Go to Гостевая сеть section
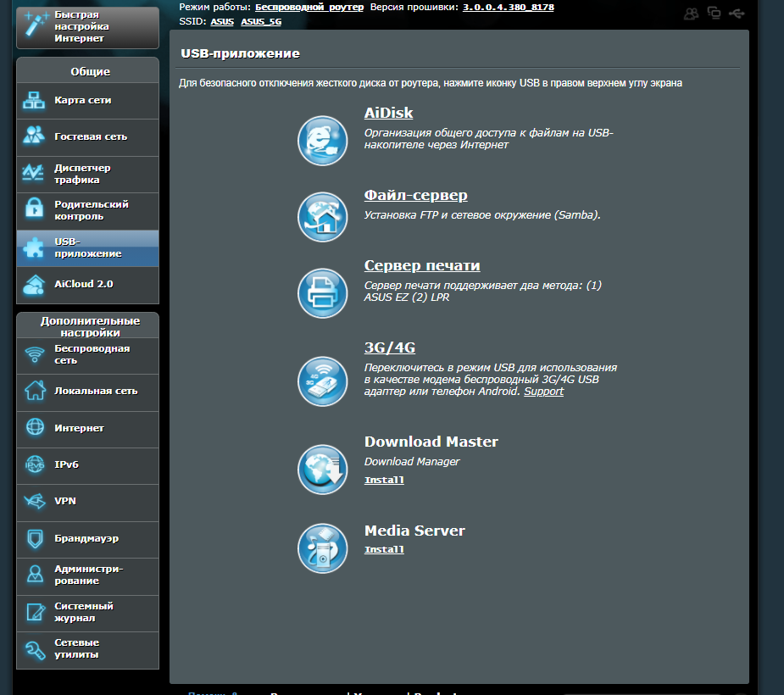The image size is (784, 695). coord(87,137)
